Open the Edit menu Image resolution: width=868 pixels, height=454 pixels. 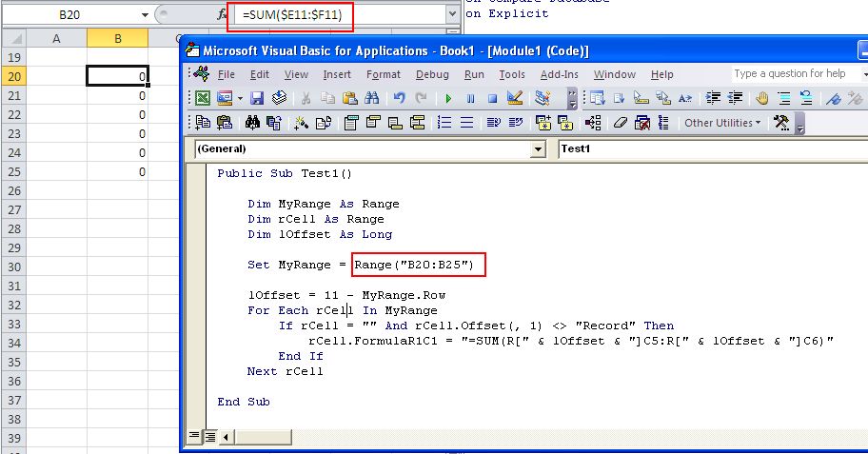[259, 74]
